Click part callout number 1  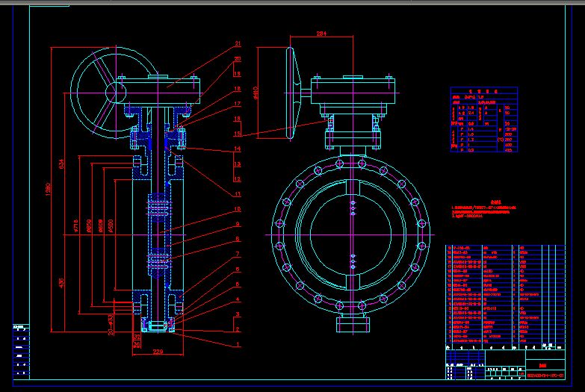tap(237, 344)
